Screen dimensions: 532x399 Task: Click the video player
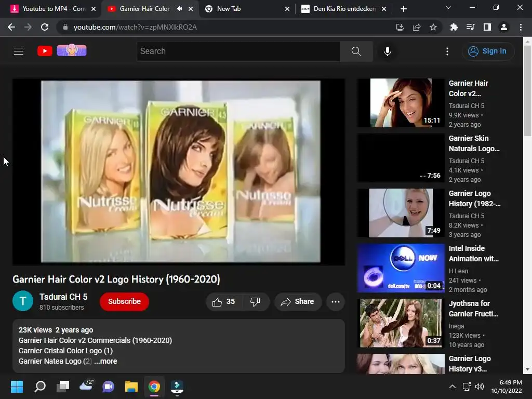pos(179,171)
